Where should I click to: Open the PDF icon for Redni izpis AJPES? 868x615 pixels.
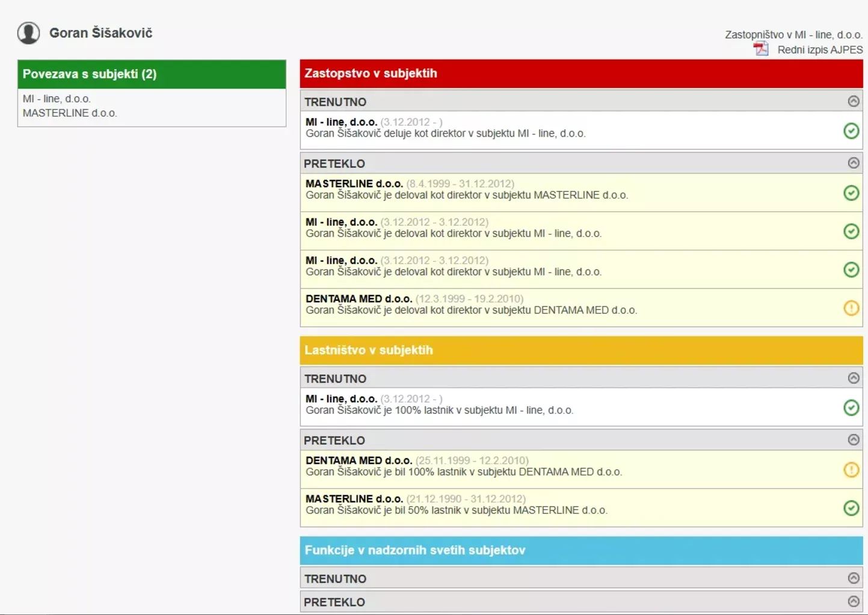[761, 49]
